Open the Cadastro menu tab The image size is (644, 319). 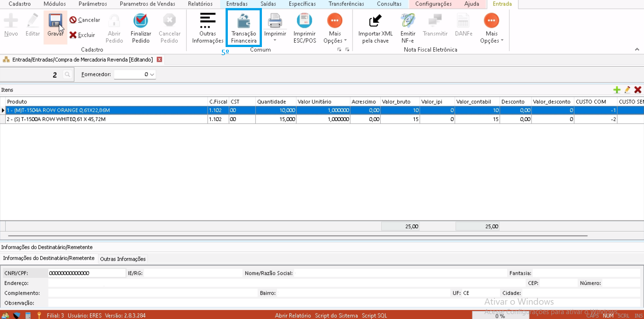pos(20,4)
